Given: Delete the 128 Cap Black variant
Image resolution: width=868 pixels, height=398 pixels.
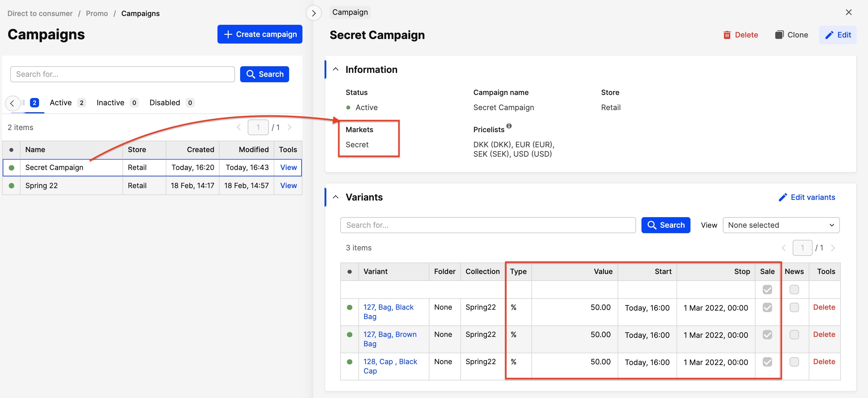Looking at the screenshot, I should tap(824, 362).
